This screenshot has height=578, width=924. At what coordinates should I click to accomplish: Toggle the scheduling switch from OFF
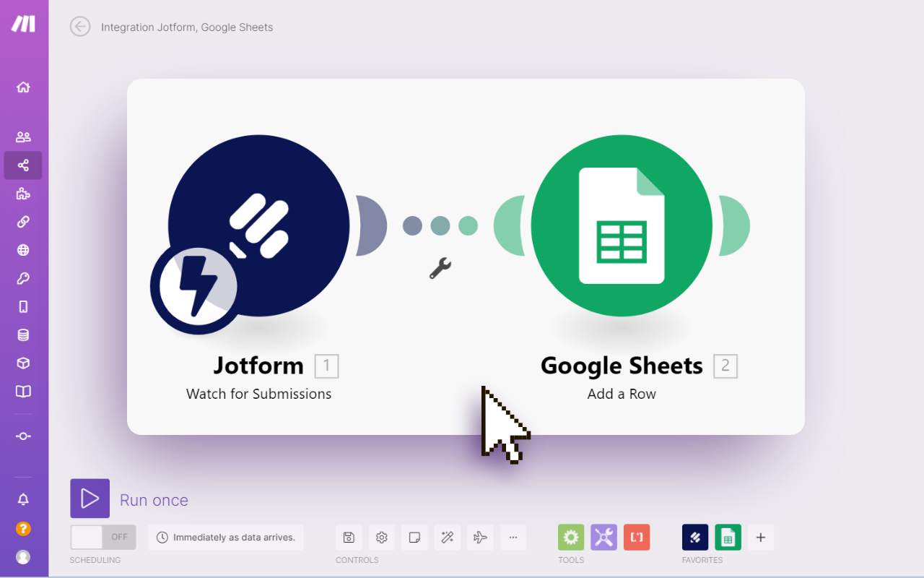click(103, 538)
